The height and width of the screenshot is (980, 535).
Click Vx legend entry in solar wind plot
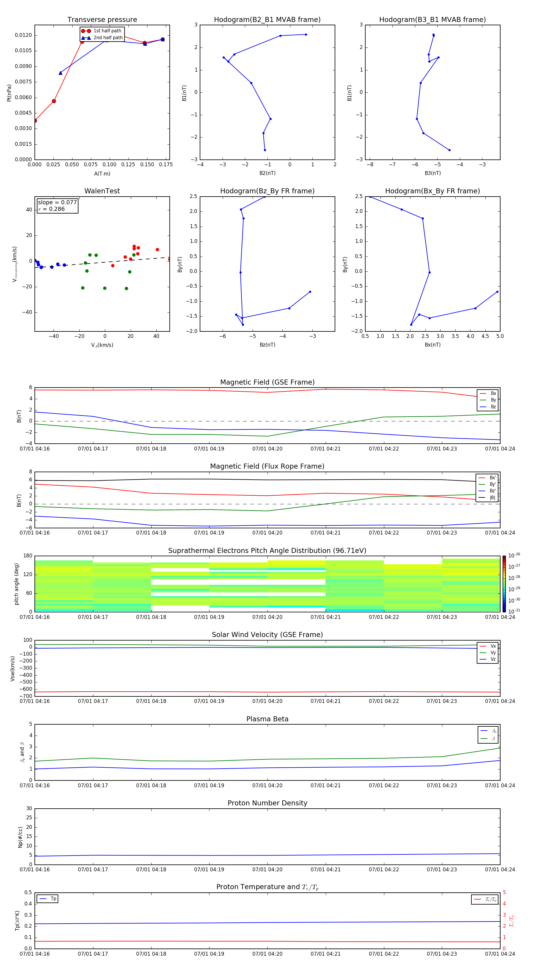[488, 646]
